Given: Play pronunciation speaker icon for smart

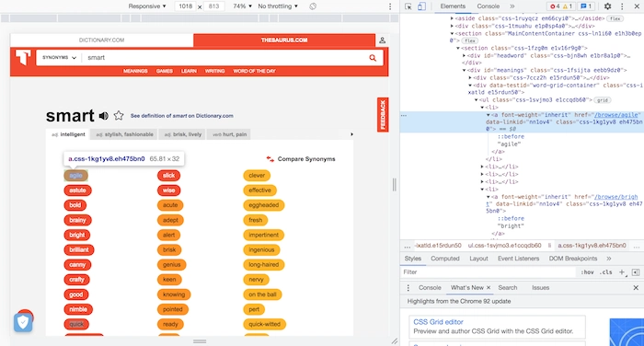Looking at the screenshot, I should (103, 116).
